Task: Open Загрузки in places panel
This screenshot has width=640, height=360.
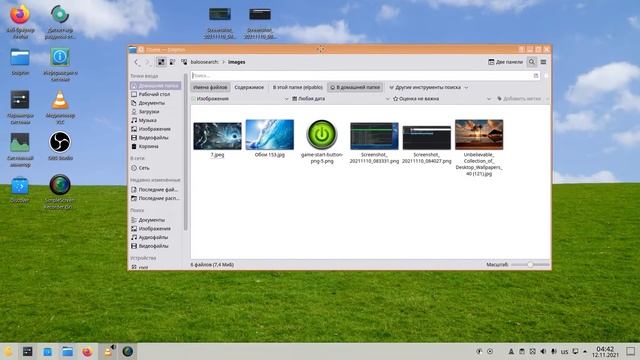Action: [x=156, y=111]
